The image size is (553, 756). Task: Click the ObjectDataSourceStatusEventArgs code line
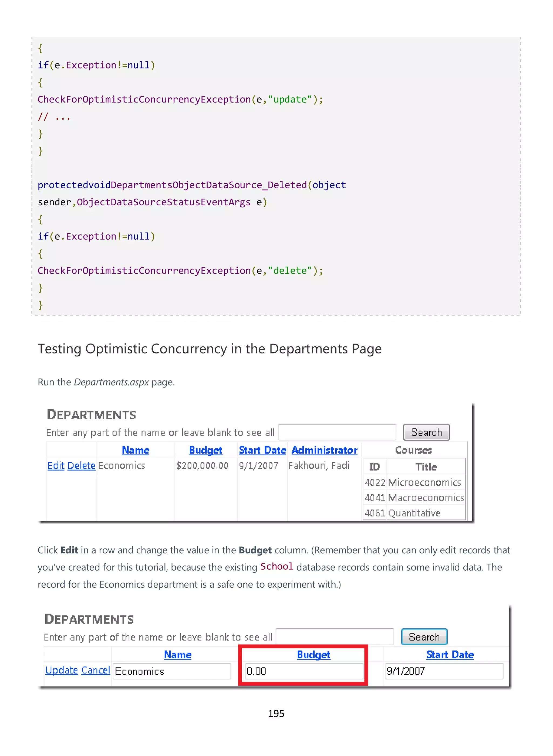click(152, 202)
